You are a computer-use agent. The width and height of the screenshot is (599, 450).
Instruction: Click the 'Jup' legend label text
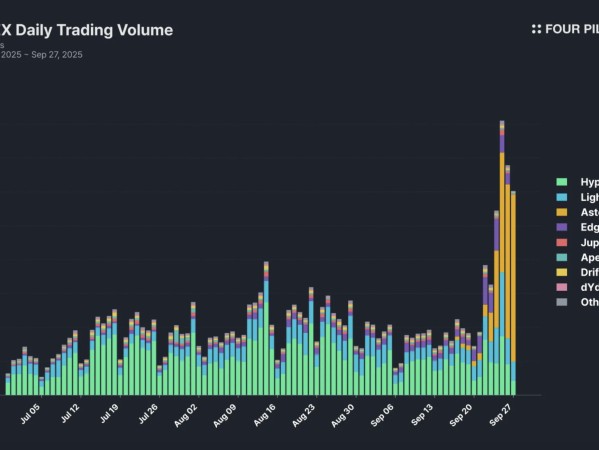click(589, 243)
